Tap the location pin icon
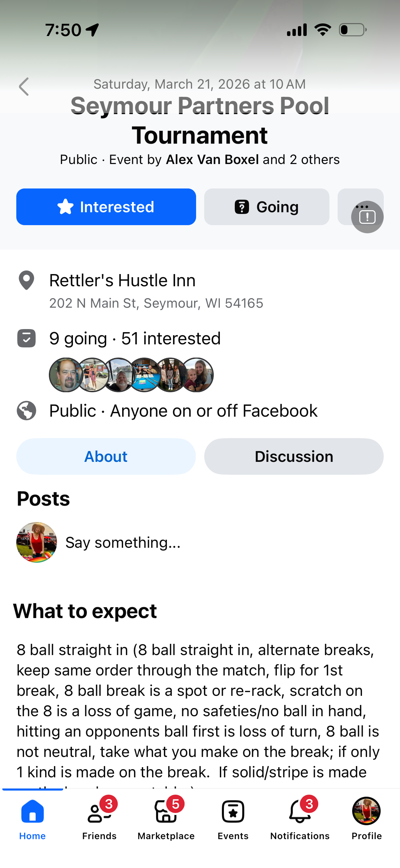 26,280
